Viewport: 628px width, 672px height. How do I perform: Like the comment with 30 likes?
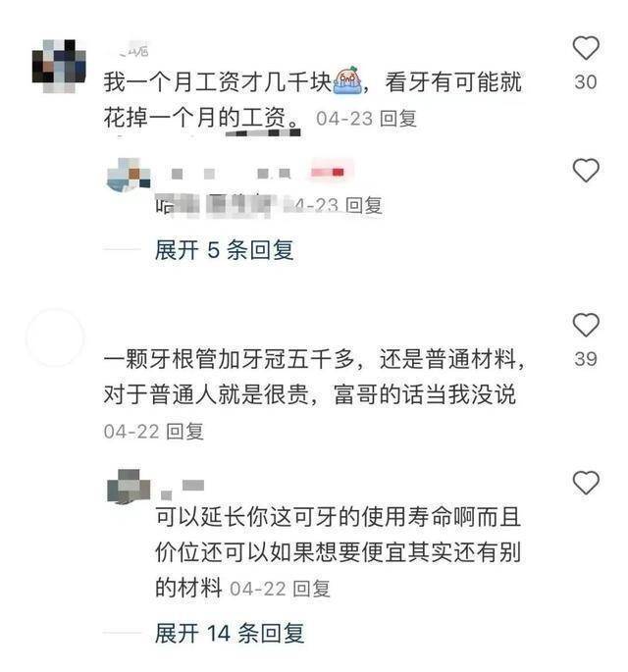586,48
